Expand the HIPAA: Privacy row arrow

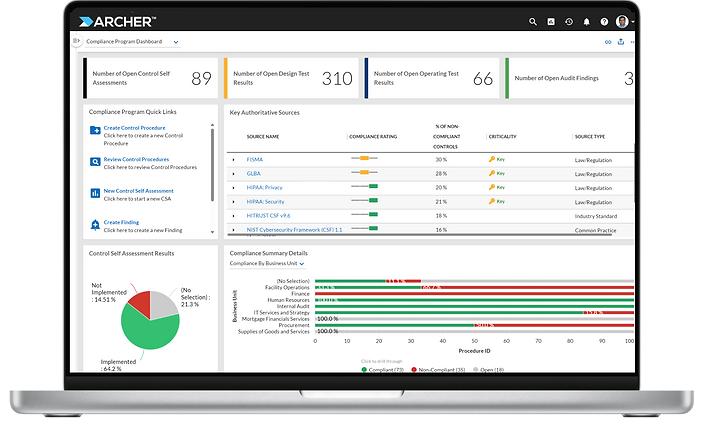tap(233, 188)
